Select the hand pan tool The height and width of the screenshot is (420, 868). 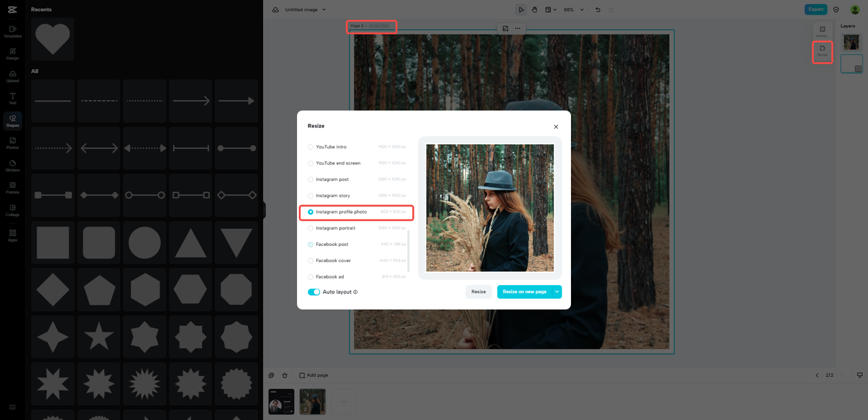pos(534,9)
